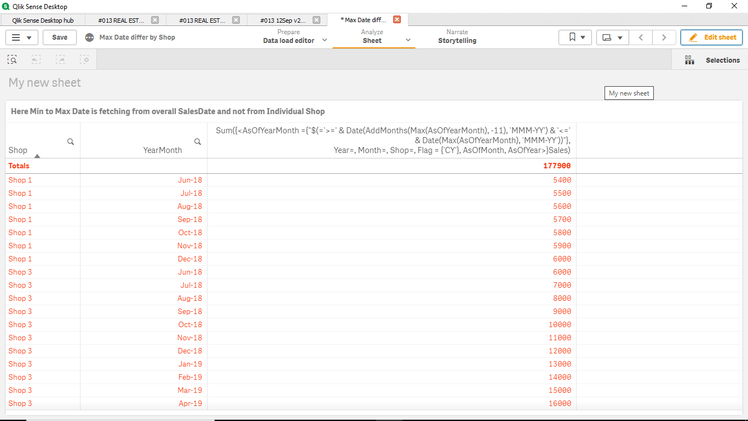Viewport: 748px width, 421px height.
Task: Go to previous sheet arrow
Action: [641, 37]
